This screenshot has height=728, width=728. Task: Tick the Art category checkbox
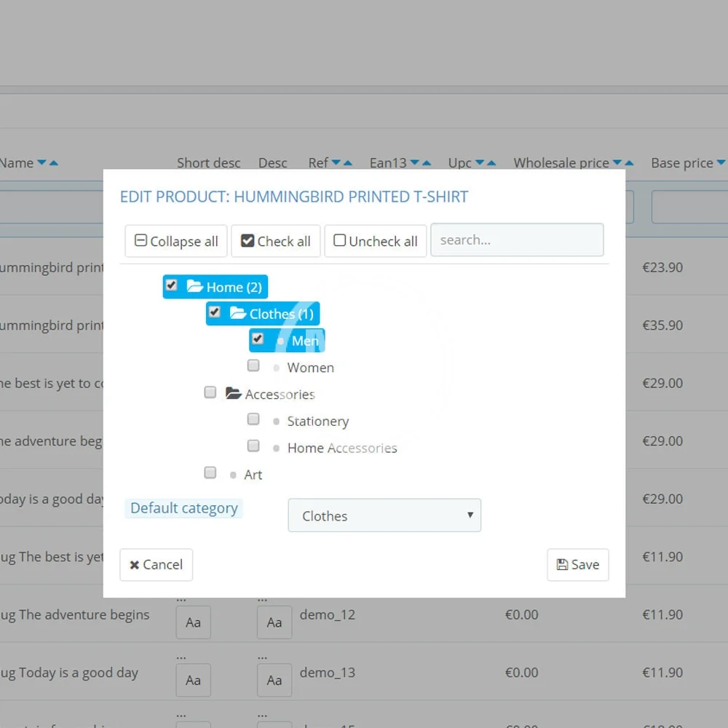[x=210, y=473]
